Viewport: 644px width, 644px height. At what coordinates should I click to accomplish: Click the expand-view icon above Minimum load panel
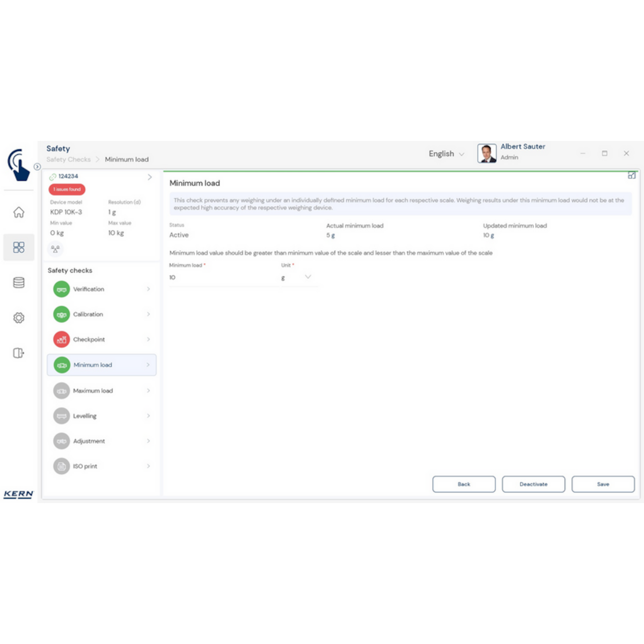point(631,176)
